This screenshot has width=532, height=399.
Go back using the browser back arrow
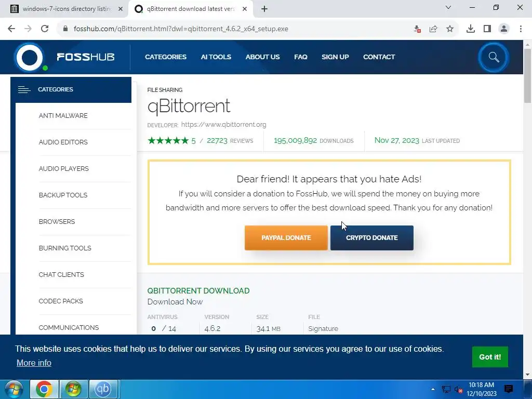click(x=11, y=29)
